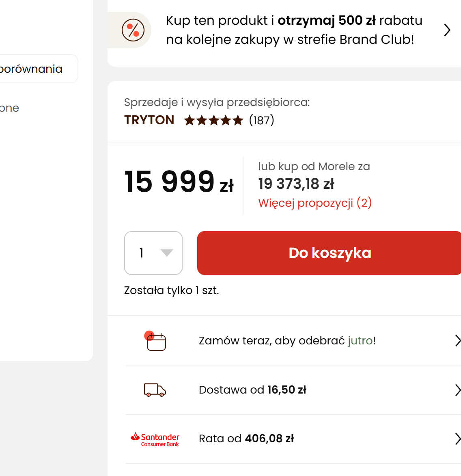Click the porównania compare button
This screenshot has width=461, height=476.
(x=37, y=69)
